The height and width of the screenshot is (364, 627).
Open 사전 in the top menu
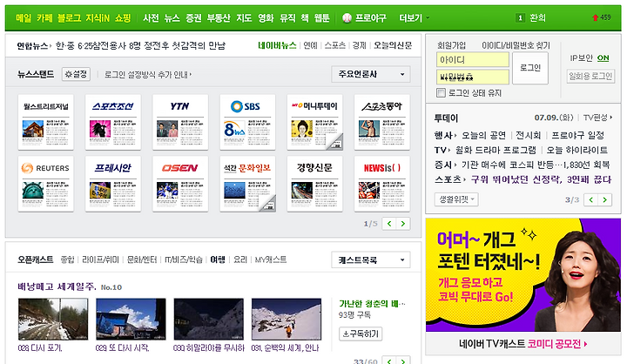pos(152,18)
